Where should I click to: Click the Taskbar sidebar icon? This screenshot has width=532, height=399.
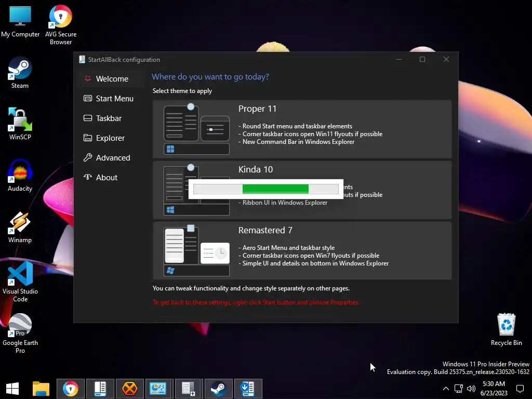(87, 118)
